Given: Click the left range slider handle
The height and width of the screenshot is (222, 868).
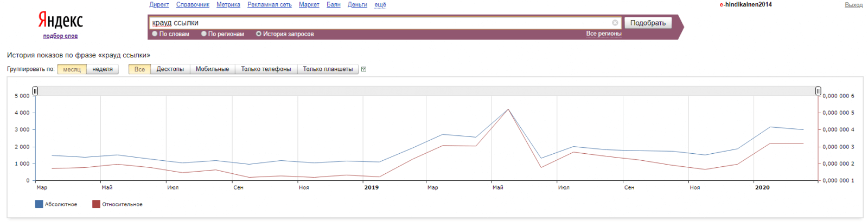Looking at the screenshot, I should pyautogui.click(x=35, y=91).
